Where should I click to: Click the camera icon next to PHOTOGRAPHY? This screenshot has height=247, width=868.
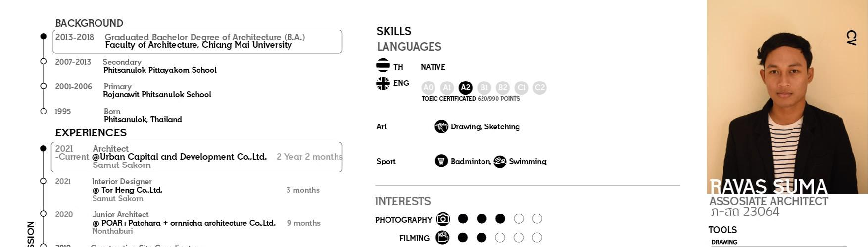tap(443, 219)
